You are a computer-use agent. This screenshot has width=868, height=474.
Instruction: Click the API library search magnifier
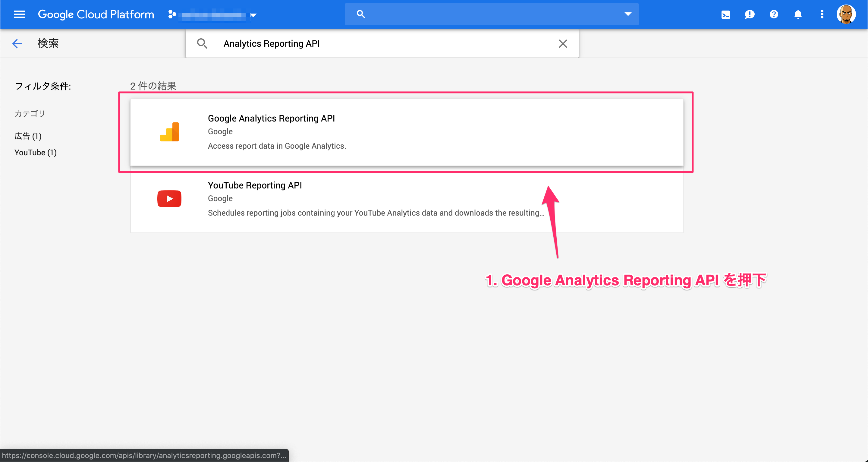click(x=202, y=43)
